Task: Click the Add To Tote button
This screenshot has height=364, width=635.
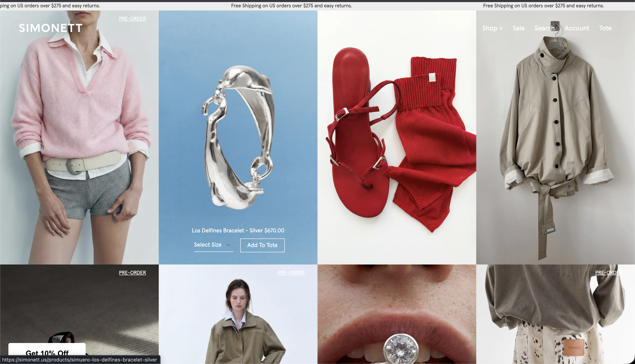Action: coord(262,245)
